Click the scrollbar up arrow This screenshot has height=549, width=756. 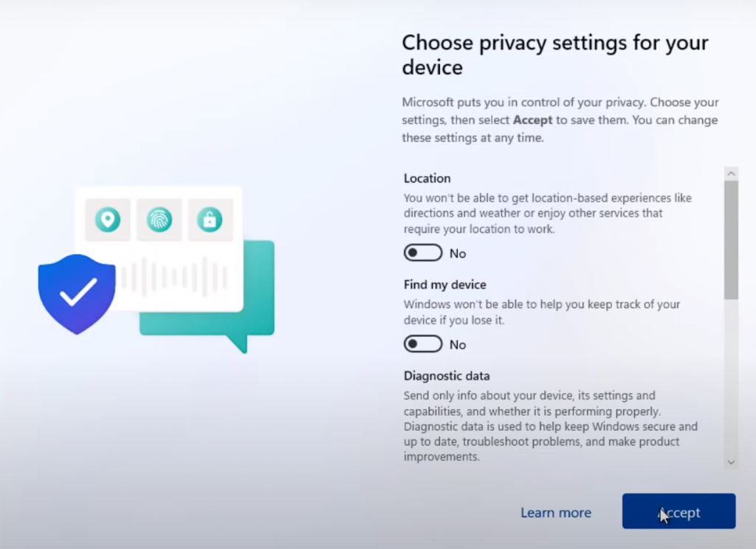click(x=731, y=174)
